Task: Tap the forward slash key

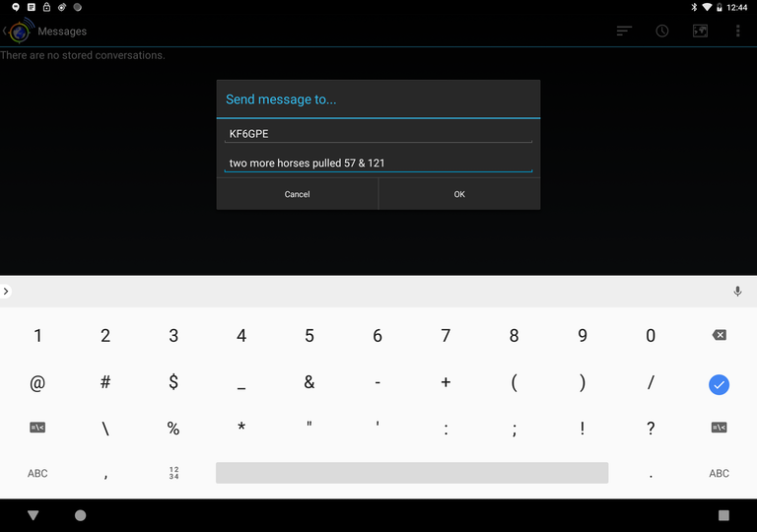Action: click(651, 382)
